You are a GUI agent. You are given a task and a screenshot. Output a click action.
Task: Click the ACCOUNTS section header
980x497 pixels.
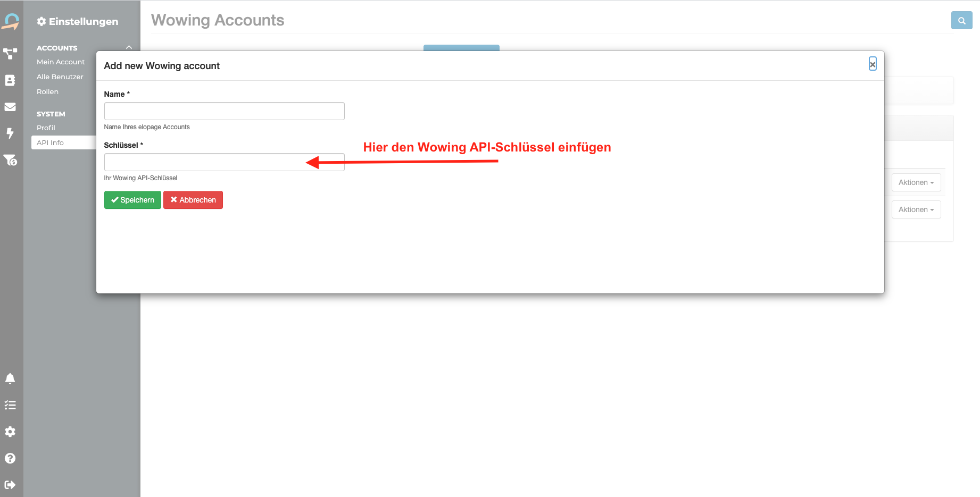point(57,48)
